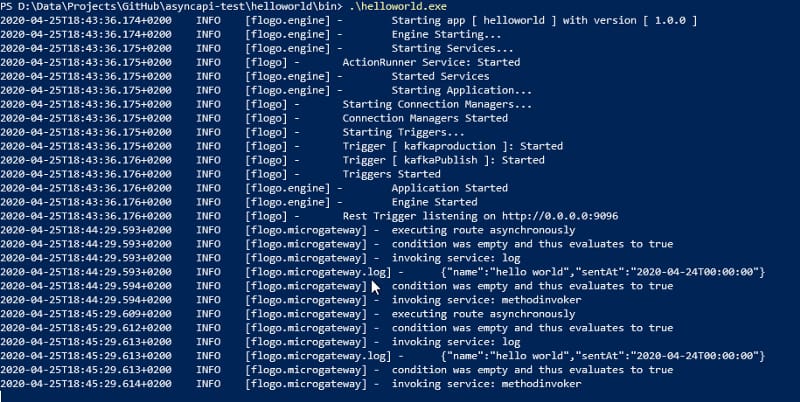Select the "Starting Services..." log message

[x=453, y=48]
